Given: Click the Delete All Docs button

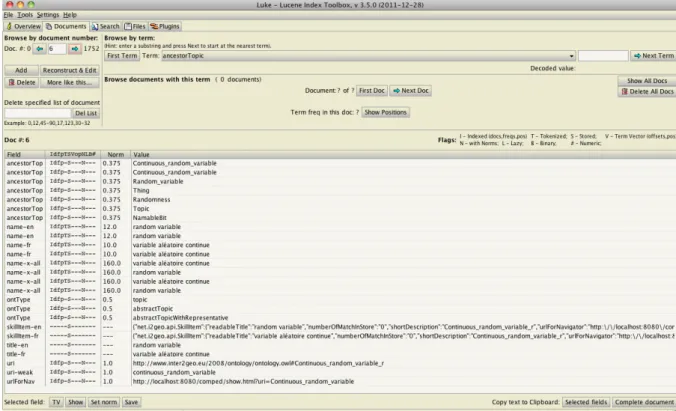Looking at the screenshot, I should coord(647,91).
